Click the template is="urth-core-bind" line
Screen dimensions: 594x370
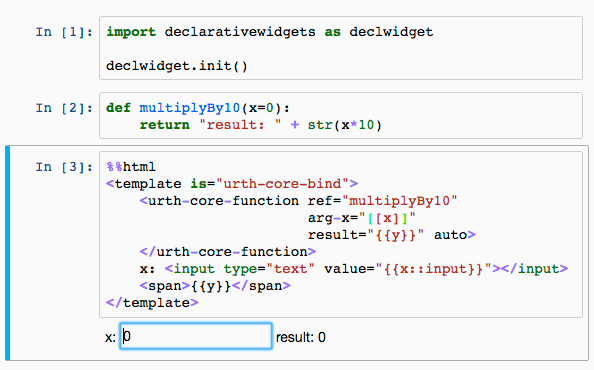point(232,184)
